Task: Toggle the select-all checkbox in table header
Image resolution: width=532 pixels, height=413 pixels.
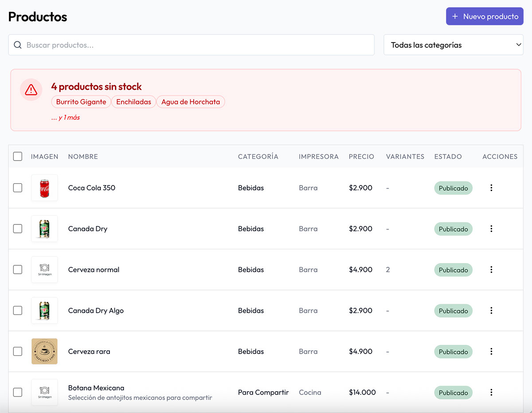Action: 18,157
